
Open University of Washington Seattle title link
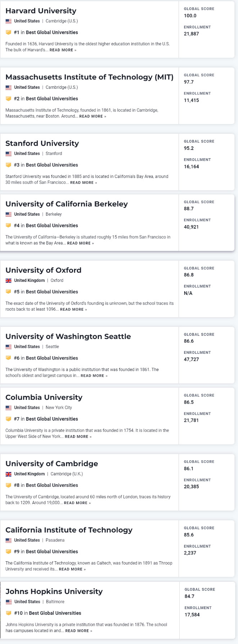click(x=68, y=337)
